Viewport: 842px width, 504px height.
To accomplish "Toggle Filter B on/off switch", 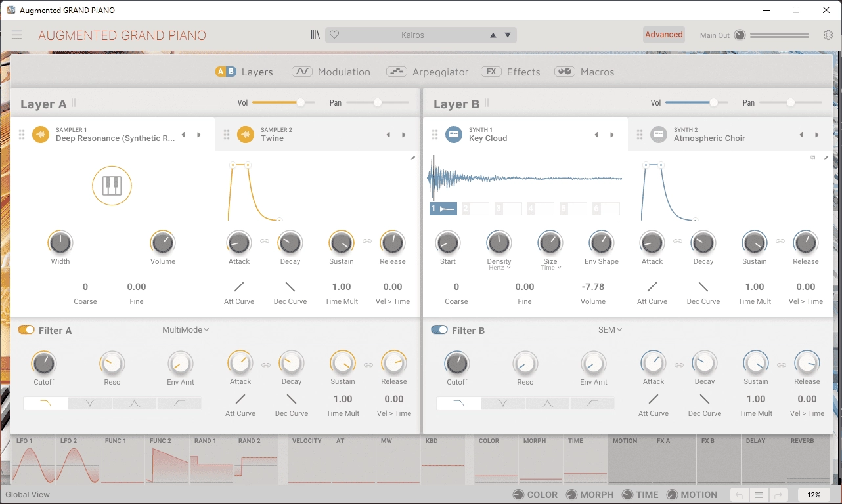I will click(439, 330).
